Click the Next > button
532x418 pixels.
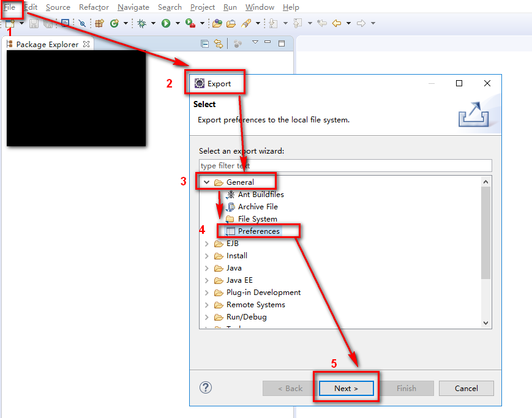(x=346, y=388)
